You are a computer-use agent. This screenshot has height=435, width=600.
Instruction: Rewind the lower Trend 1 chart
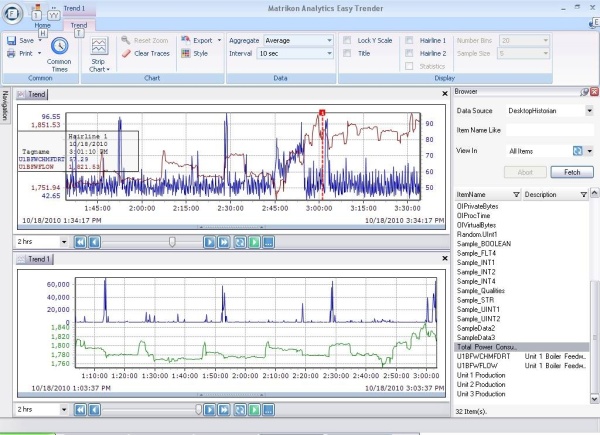[x=80, y=410]
